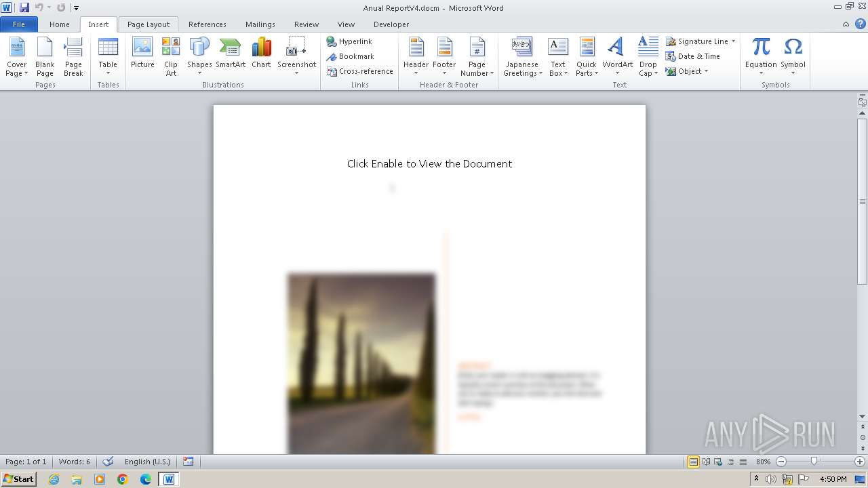Switch to Draft view

(x=743, y=462)
